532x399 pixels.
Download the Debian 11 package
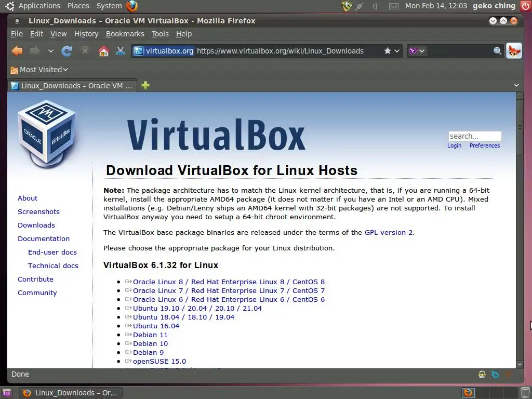150,335
